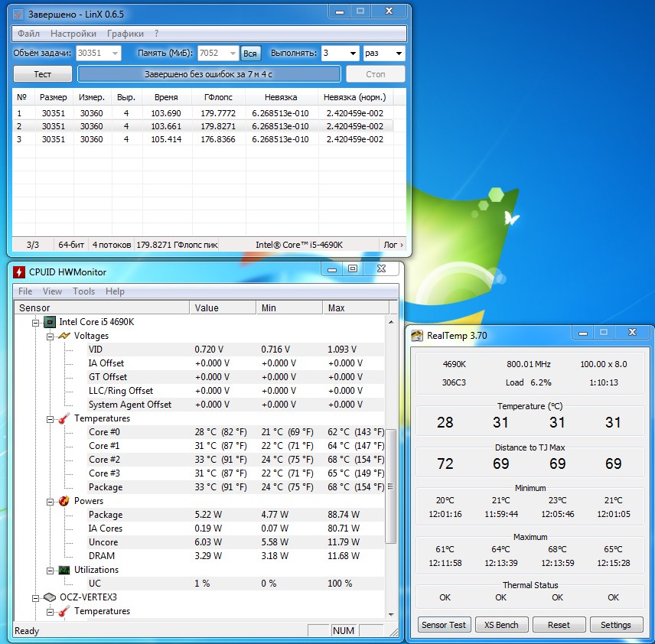Click the Utilizations graph icon
Viewport: 655px width, 644px height.
(x=64, y=570)
